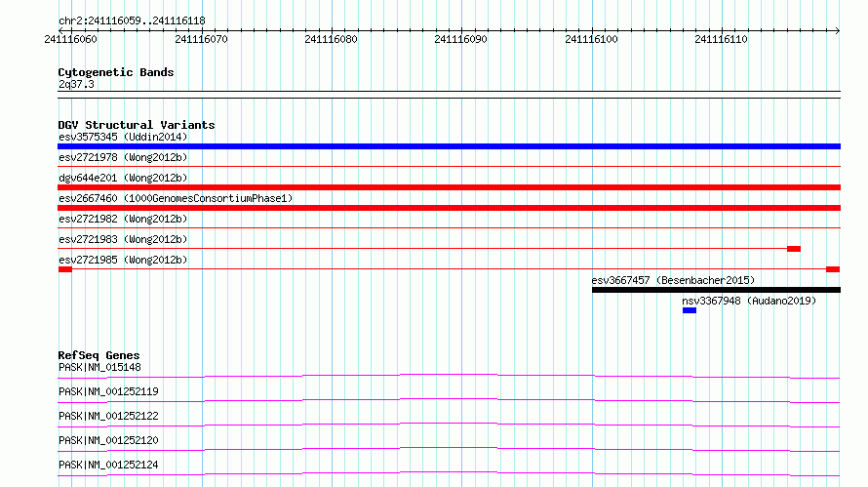Open variant esv3575345 (Uddin2014) label
Viewport: 868px width, 487px height.
123,137
